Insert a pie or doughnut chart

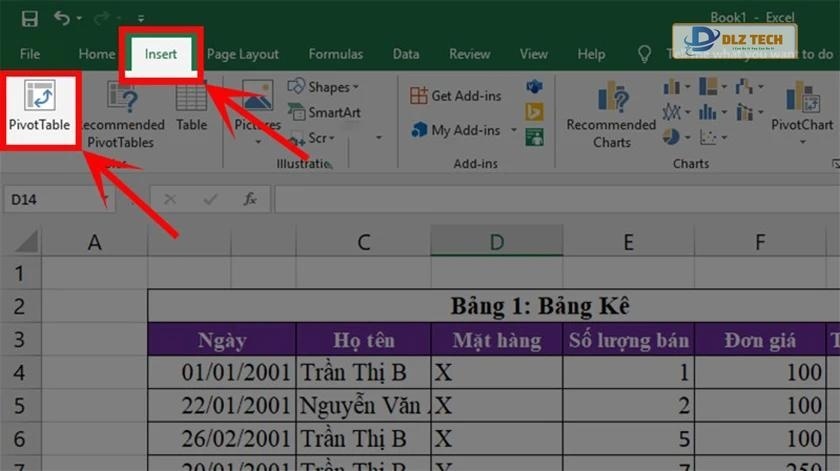(677, 137)
